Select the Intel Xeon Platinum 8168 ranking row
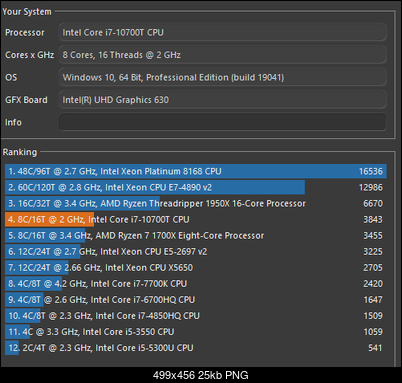 pyautogui.click(x=196, y=171)
